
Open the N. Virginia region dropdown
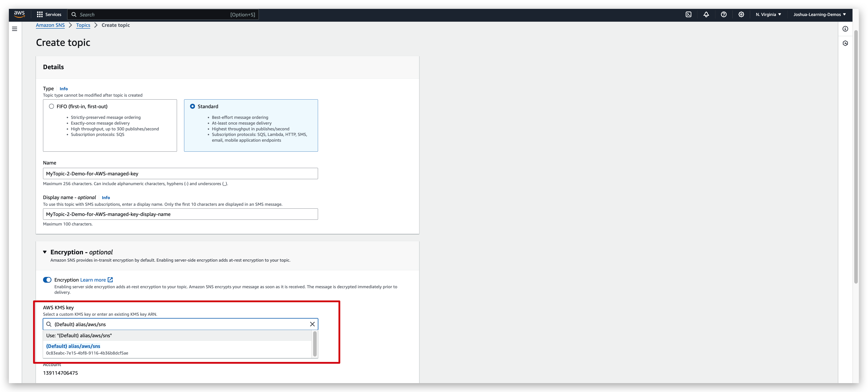[x=768, y=14]
